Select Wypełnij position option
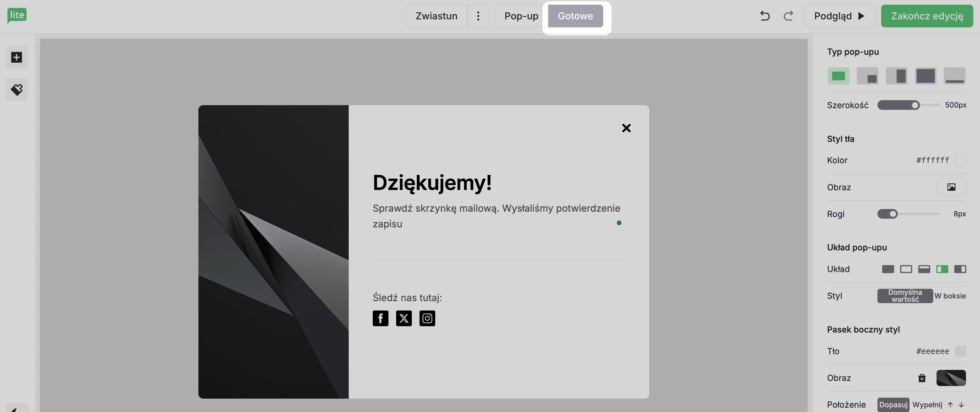 pos(927,405)
